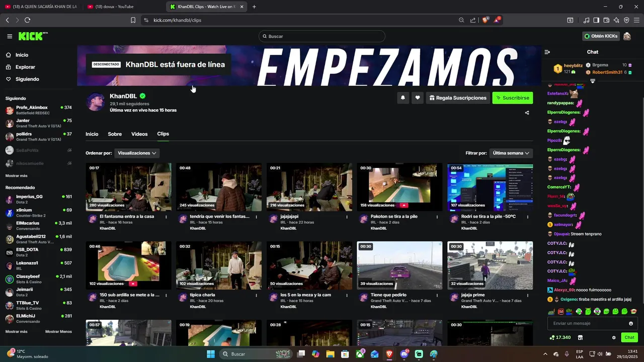Screen dimensions: 644x362
Task: Click the zoom magnifier icon in address bar
Action: [x=461, y=20]
